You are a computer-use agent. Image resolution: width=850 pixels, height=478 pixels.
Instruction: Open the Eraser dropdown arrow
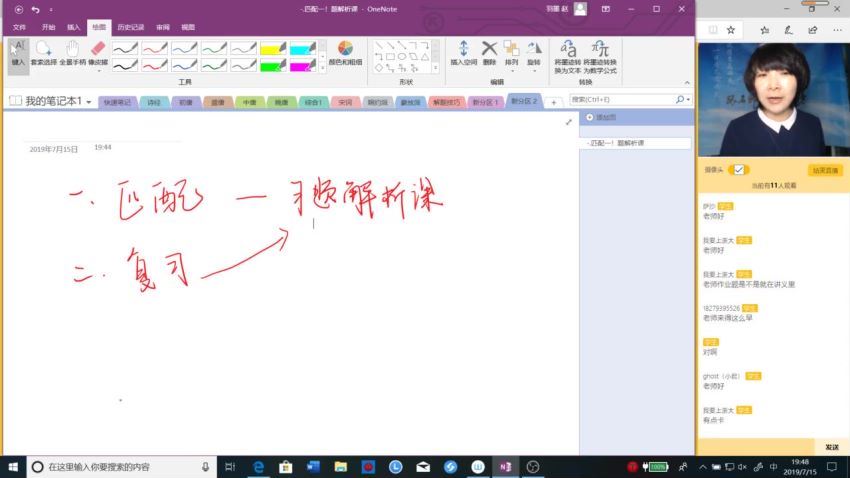[98, 70]
